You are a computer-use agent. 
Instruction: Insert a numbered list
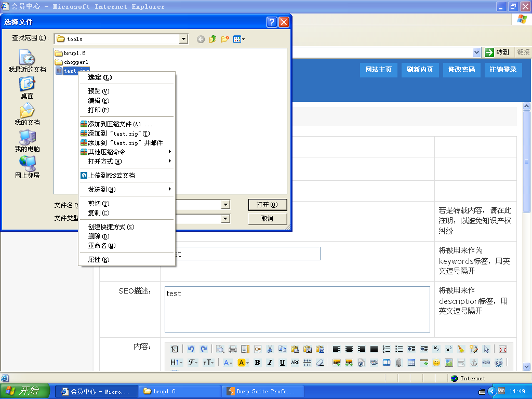(387, 349)
